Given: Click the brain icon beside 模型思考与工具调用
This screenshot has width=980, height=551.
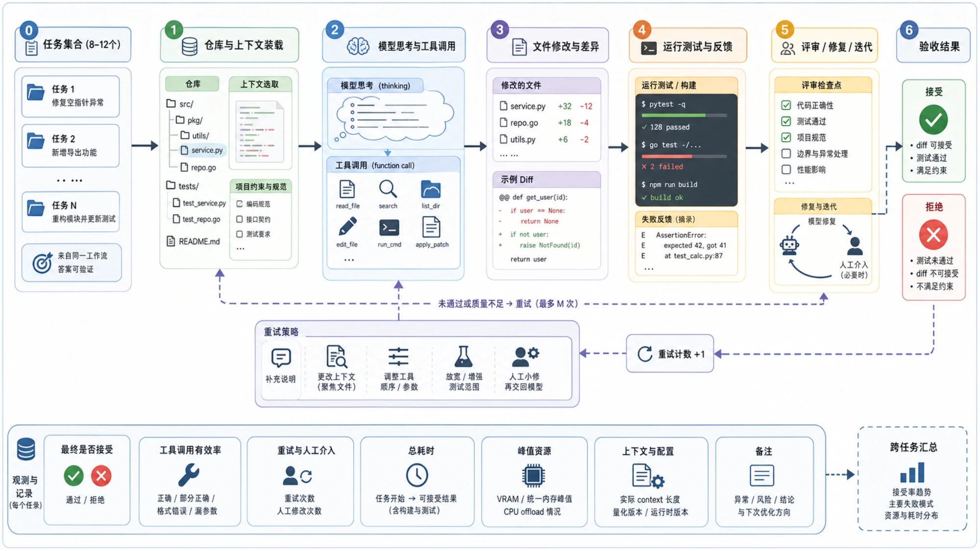Looking at the screenshot, I should [x=358, y=47].
